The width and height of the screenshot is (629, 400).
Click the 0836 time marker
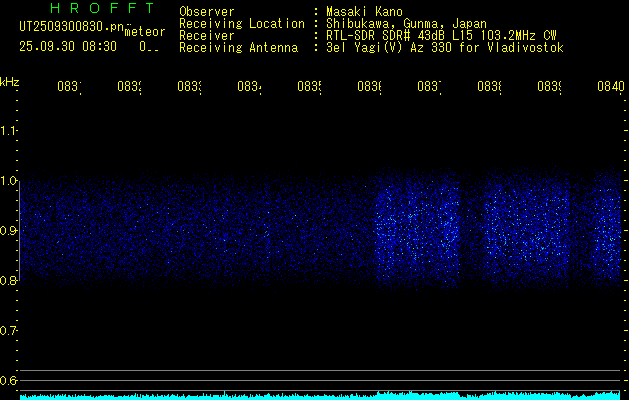pos(369,87)
